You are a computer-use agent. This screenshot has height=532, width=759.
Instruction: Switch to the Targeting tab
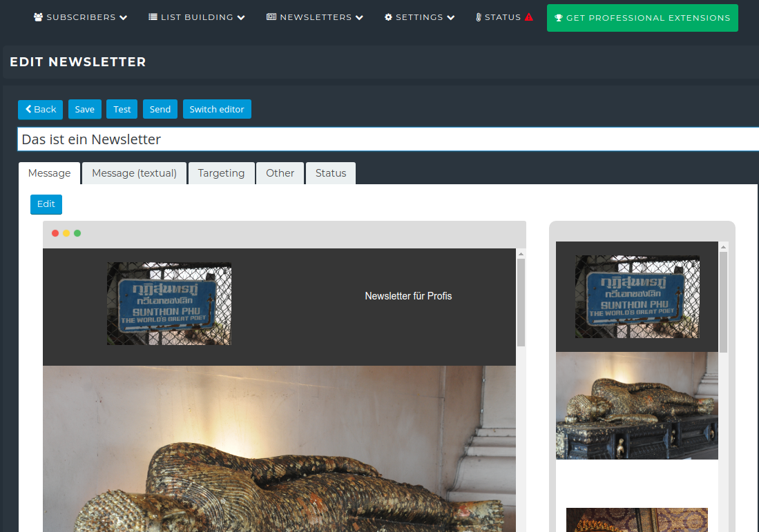pyautogui.click(x=221, y=173)
